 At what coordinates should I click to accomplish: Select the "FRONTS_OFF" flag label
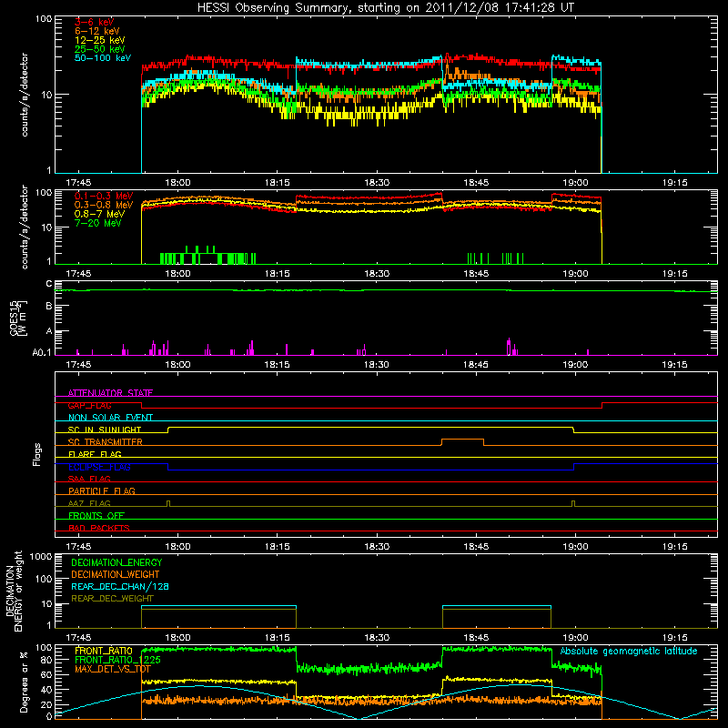coord(96,515)
